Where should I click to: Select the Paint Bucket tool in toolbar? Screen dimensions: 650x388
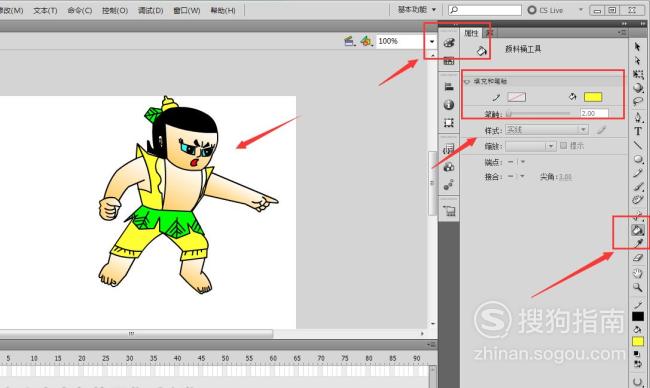[x=638, y=230]
